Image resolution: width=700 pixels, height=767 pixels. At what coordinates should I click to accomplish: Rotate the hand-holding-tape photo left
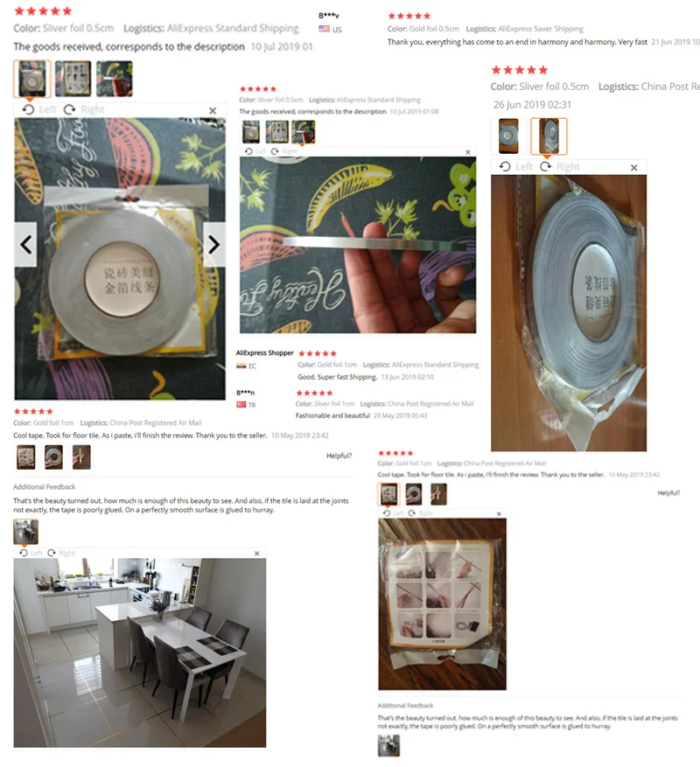click(256, 151)
